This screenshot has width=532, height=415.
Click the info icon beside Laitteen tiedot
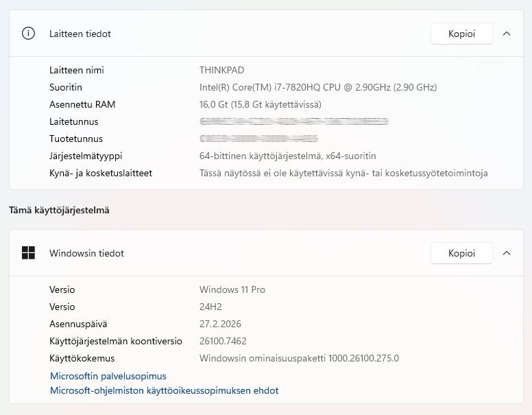click(x=28, y=34)
